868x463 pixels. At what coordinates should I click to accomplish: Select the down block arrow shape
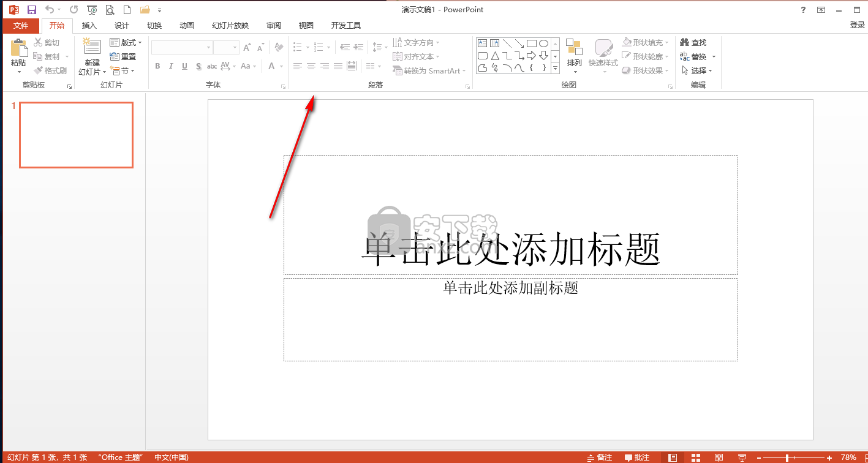click(x=543, y=56)
